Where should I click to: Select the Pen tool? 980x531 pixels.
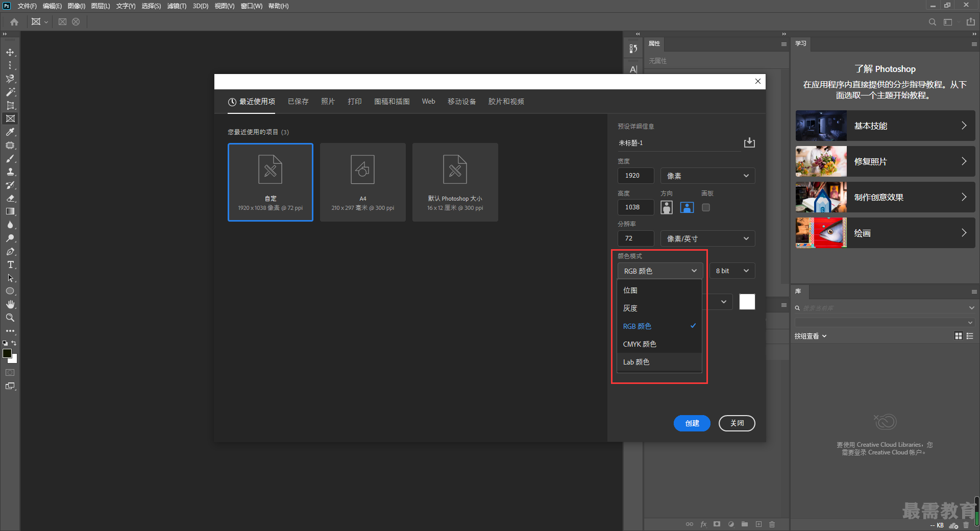tap(10, 252)
